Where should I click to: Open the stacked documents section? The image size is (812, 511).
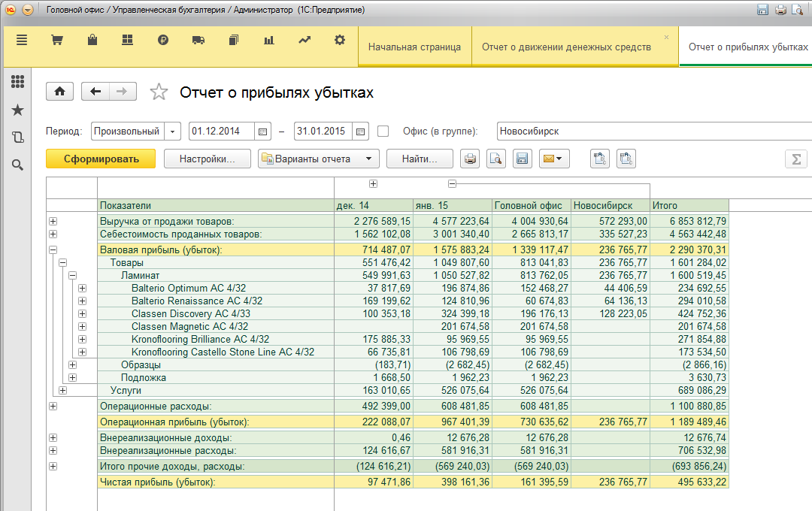[x=234, y=40]
